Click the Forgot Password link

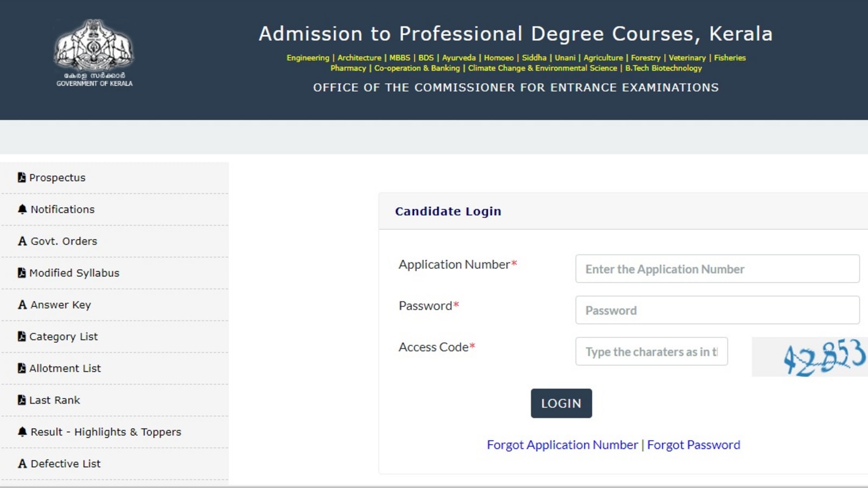click(694, 445)
